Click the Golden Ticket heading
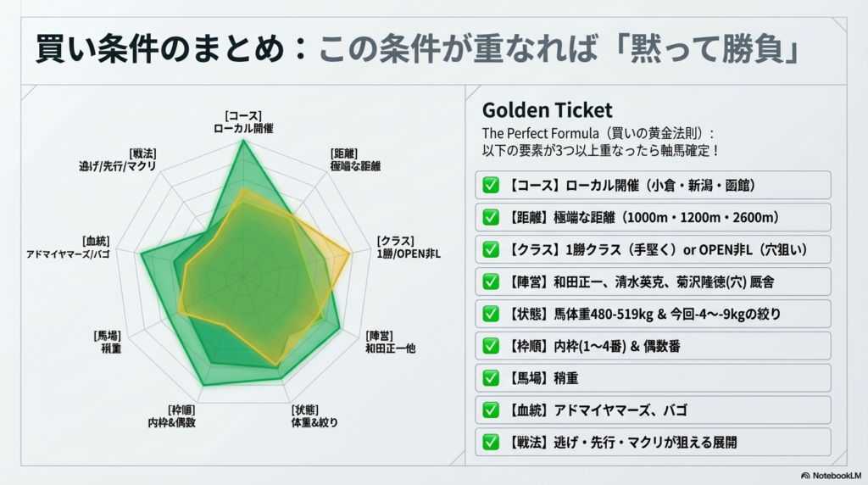868x485 pixels. pyautogui.click(x=547, y=110)
